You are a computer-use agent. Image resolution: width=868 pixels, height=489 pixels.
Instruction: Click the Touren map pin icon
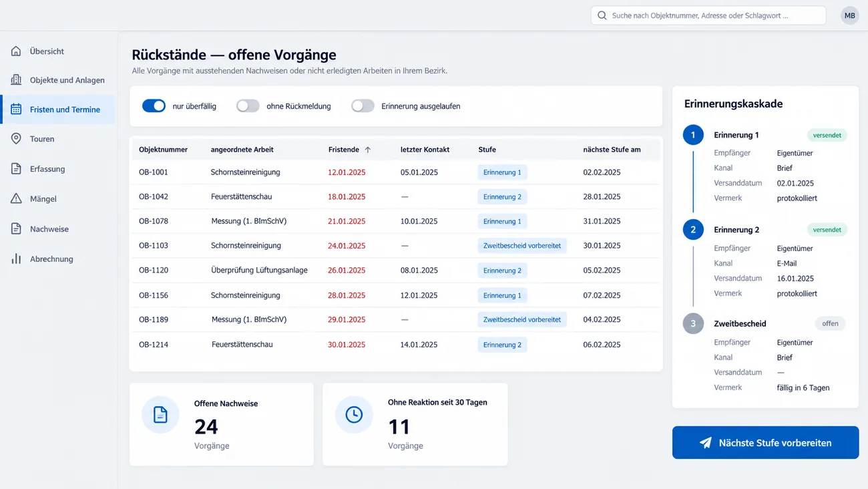(x=16, y=139)
